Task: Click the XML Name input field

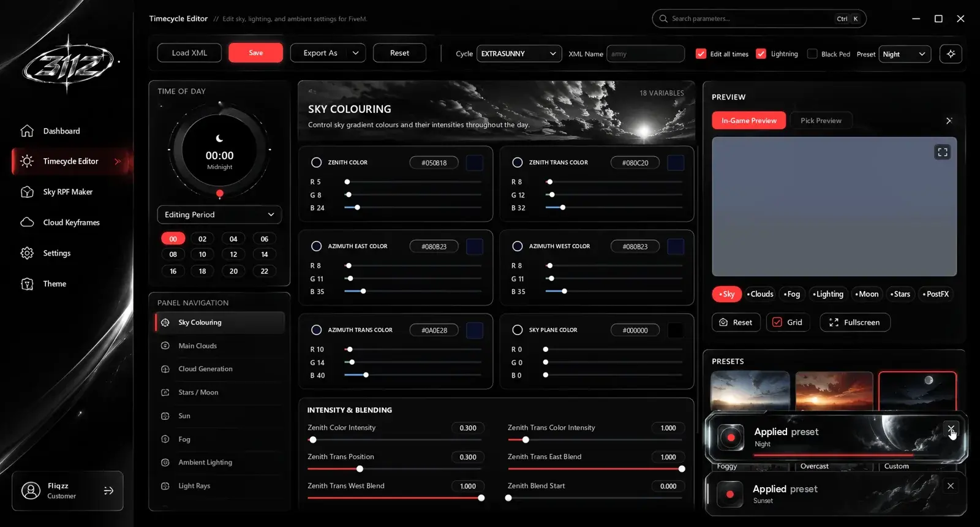Action: [646, 54]
